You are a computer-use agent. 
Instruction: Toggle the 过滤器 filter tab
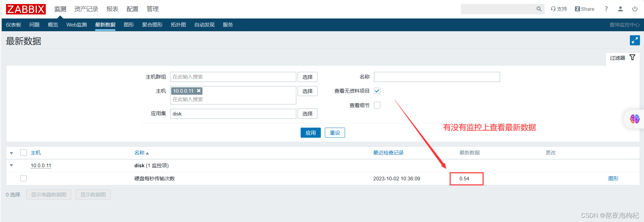point(622,58)
